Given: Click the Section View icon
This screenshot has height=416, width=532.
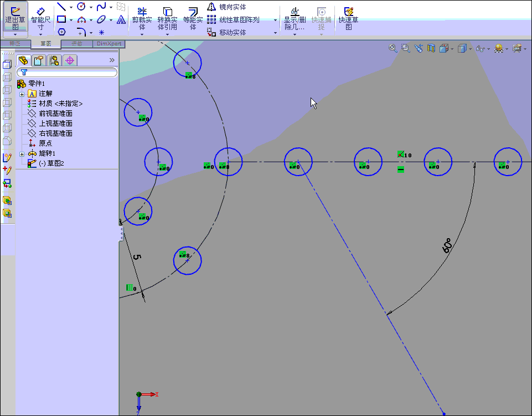Looking at the screenshot, I should click(431, 48).
